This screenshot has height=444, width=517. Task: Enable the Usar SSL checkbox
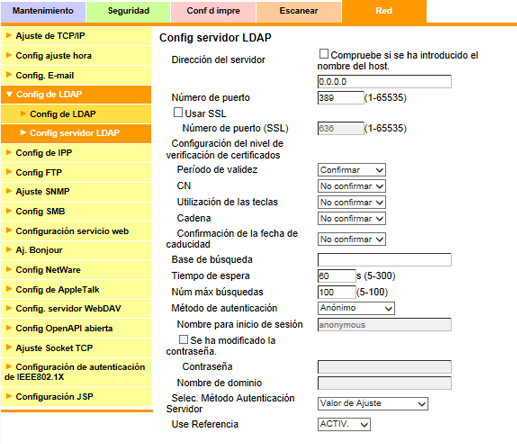coord(178,112)
